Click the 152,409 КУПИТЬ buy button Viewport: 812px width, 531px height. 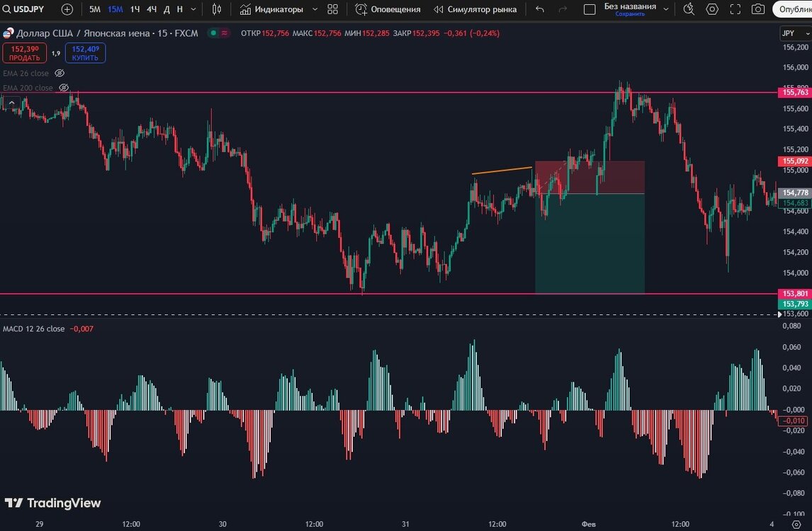pos(86,53)
